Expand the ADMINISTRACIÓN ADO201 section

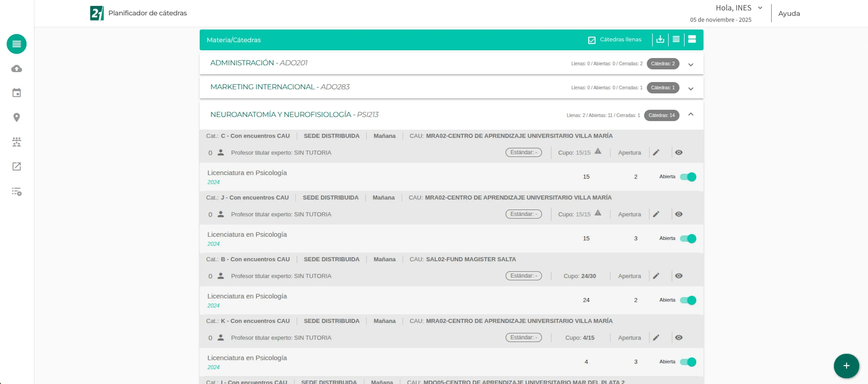click(x=691, y=65)
